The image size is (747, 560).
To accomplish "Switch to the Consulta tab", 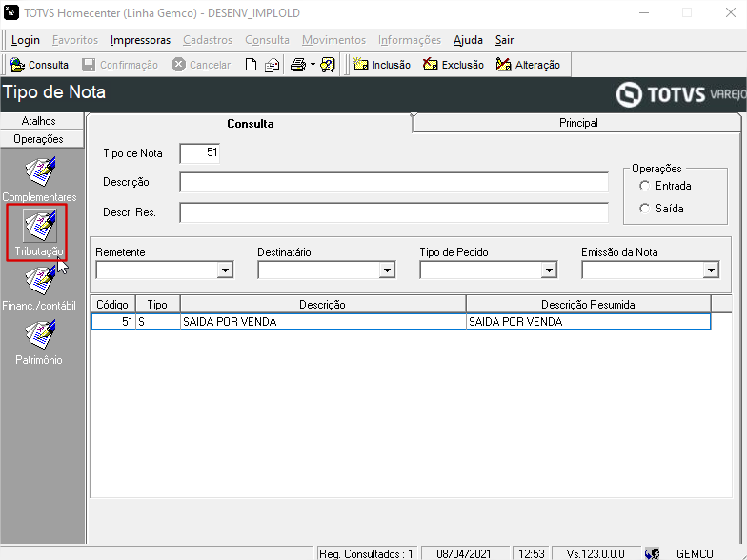I will [250, 124].
